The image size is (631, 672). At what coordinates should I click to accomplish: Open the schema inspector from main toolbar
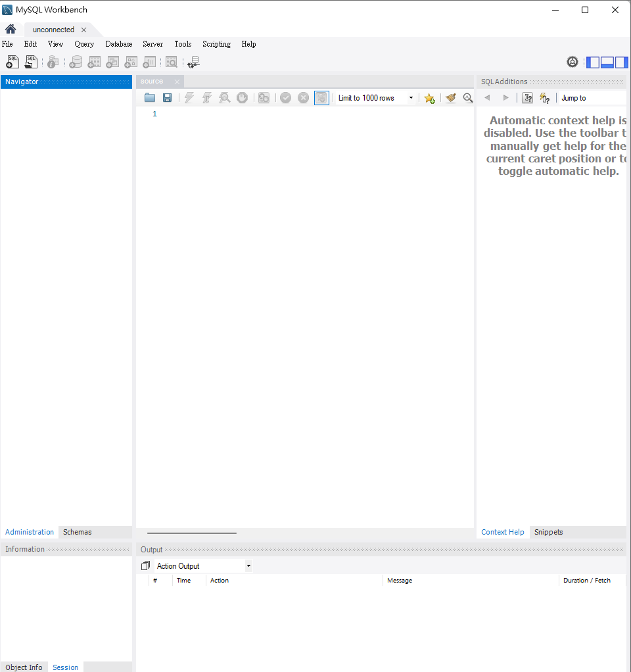(53, 62)
